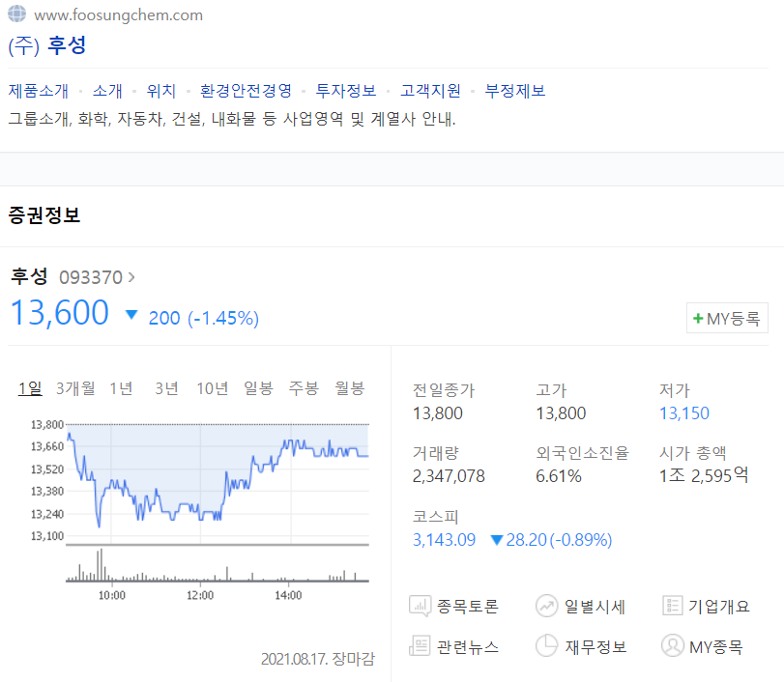Screen dimensions: 784x682
Task: Show the 일봉 daily candle chart
Action: pos(258,387)
